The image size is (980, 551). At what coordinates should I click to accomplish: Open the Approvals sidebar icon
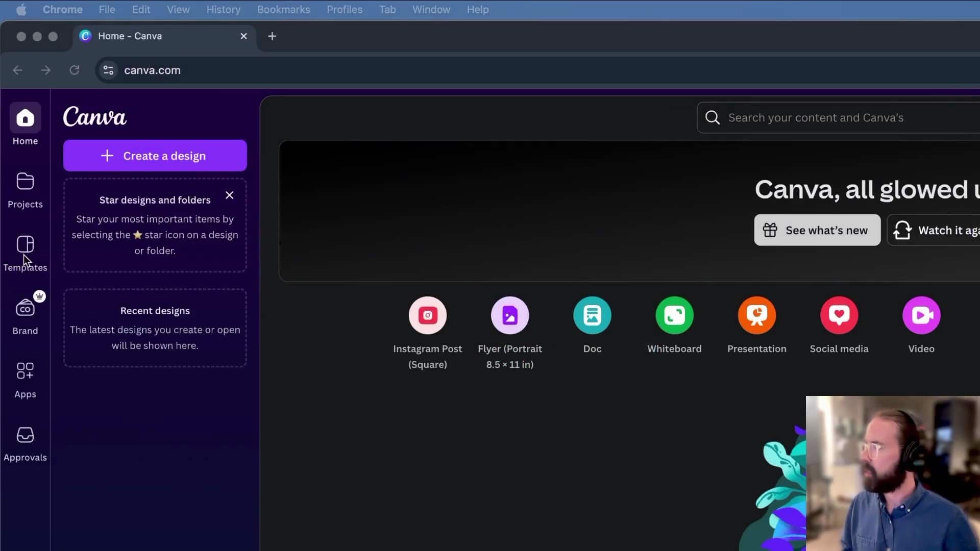[25, 435]
